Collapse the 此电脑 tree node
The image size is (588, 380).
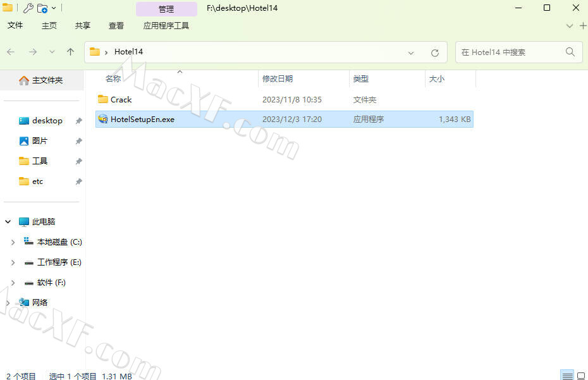[8, 222]
